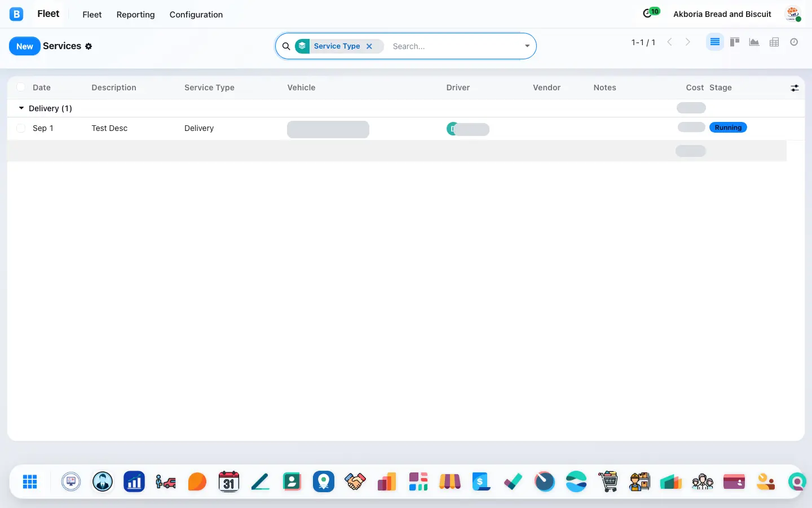Switch to the activity clock view
Viewport: 812px width, 508px height.
point(794,42)
